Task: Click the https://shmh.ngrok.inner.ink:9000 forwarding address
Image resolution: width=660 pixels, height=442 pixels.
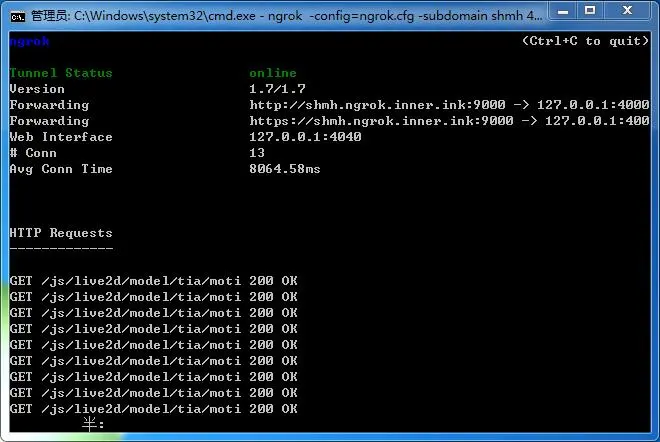Action: [381, 121]
